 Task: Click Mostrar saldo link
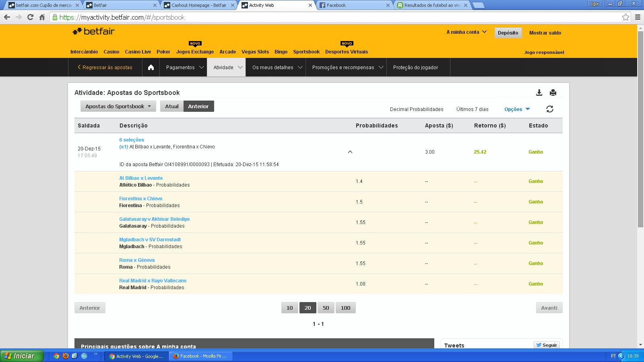[545, 33]
